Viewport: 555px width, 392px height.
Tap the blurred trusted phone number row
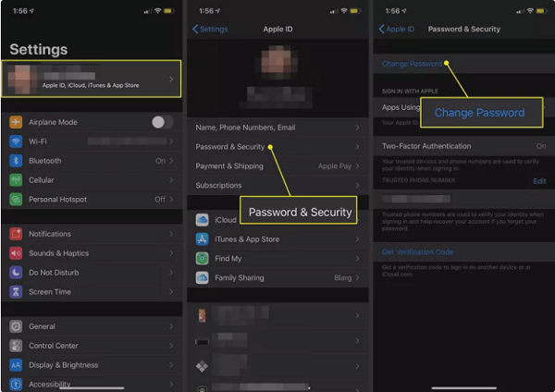point(463,199)
